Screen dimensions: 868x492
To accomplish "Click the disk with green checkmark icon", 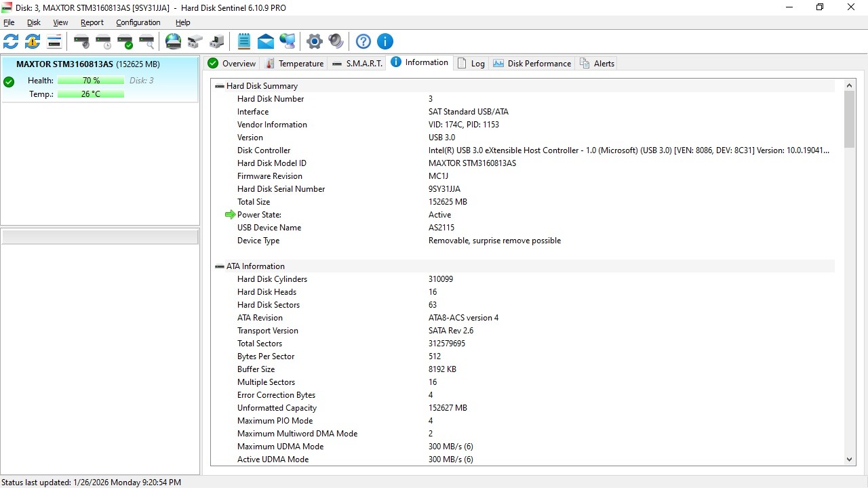I will point(125,42).
